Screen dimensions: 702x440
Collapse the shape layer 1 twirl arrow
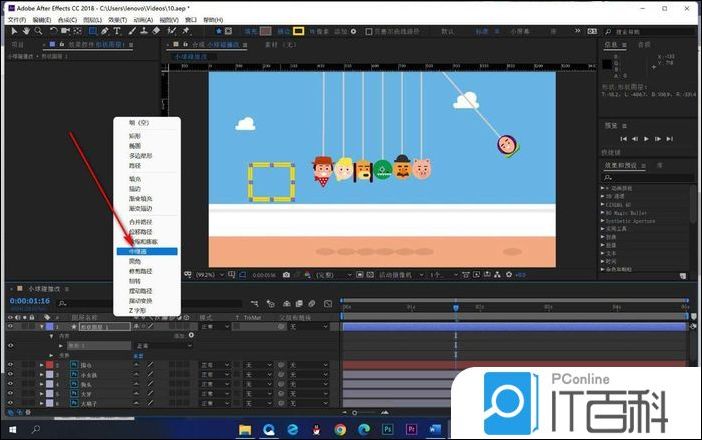[x=41, y=326]
